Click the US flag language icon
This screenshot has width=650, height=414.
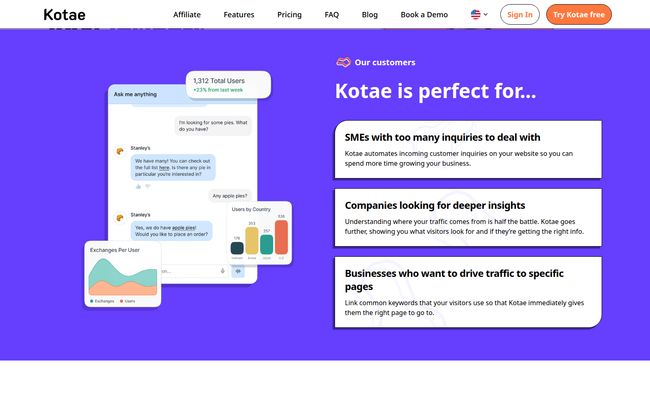coord(475,15)
